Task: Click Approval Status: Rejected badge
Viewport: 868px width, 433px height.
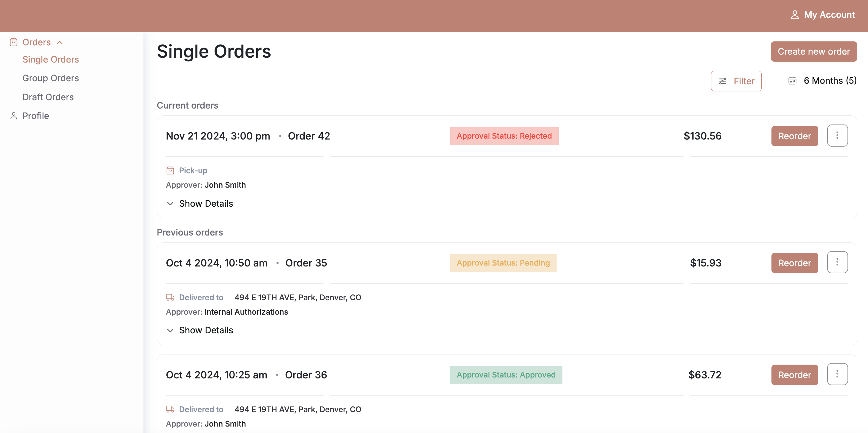Action: point(504,136)
